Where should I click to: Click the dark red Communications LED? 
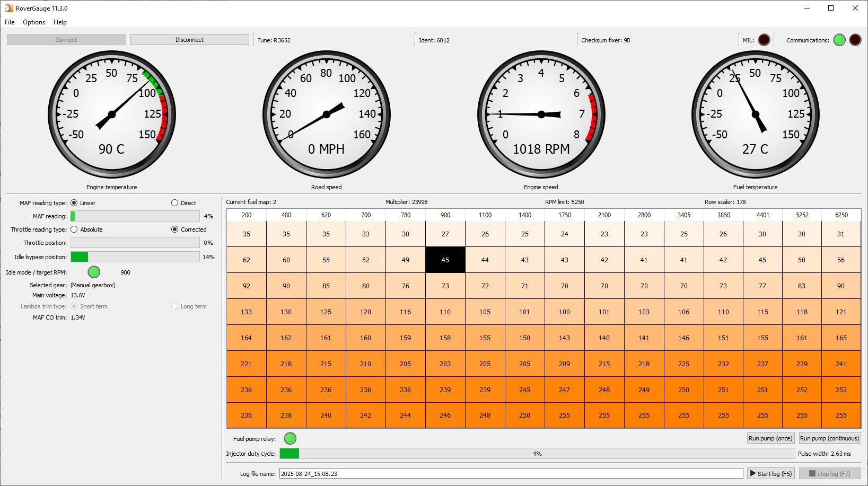855,40
